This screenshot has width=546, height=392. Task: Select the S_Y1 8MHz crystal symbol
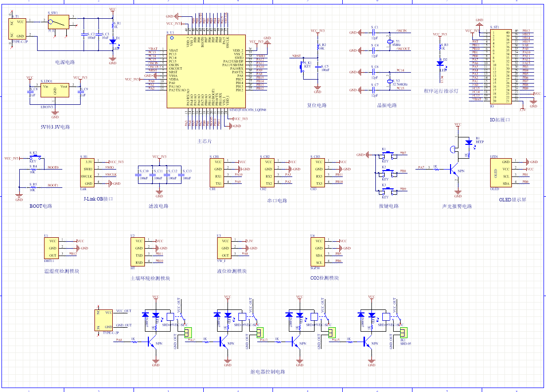[x=390, y=42]
